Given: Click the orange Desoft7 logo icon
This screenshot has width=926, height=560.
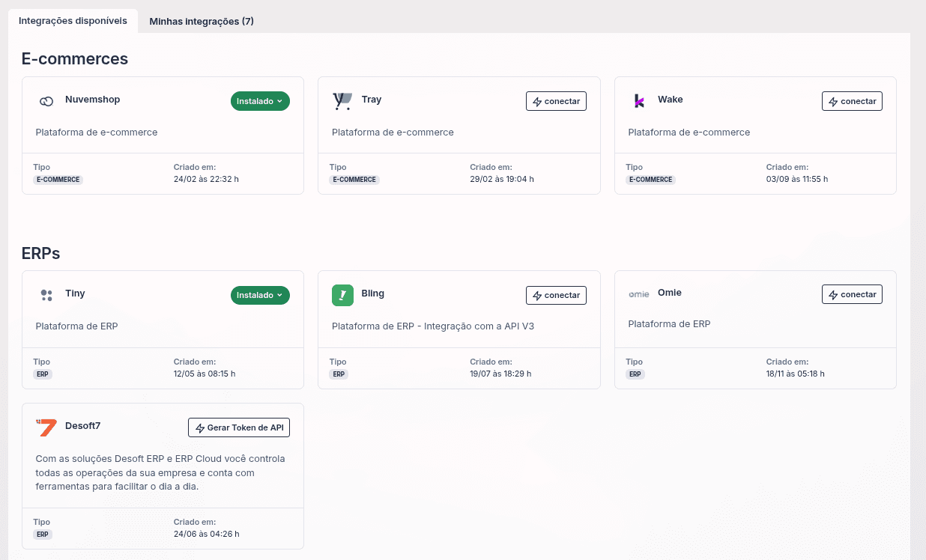Looking at the screenshot, I should coord(46,427).
